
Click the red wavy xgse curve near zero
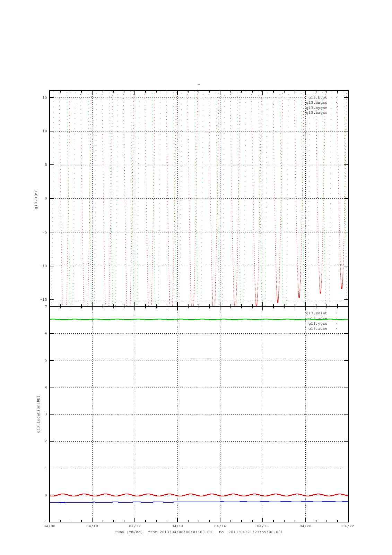[x=199, y=495]
